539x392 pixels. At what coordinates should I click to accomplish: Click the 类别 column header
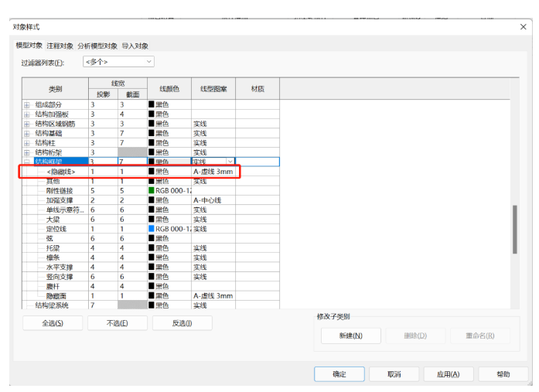pos(56,89)
